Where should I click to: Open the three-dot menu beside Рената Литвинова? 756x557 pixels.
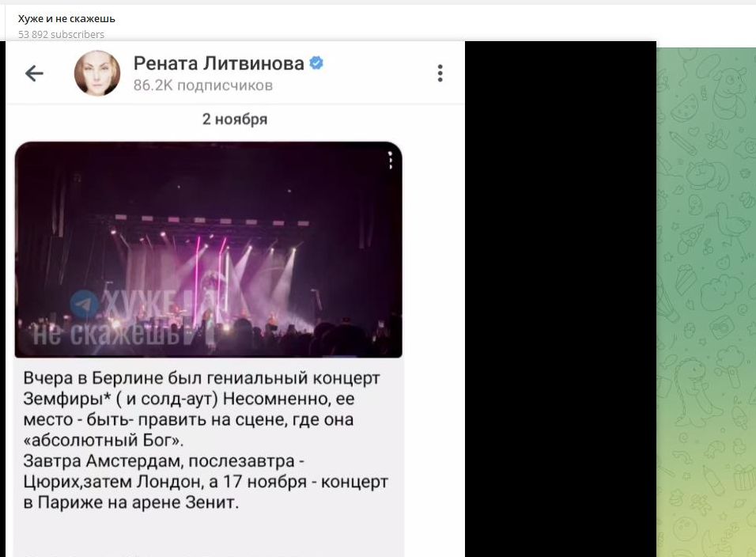(440, 74)
